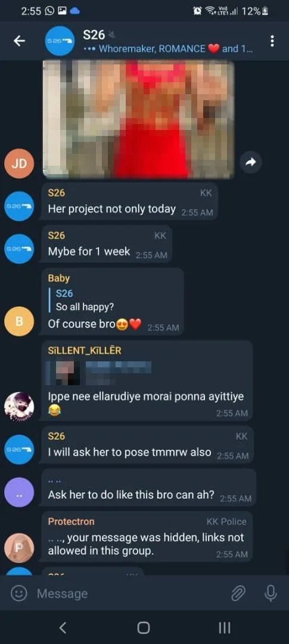Open the three-dot overflow menu
This screenshot has height=644, width=289.
[272, 41]
